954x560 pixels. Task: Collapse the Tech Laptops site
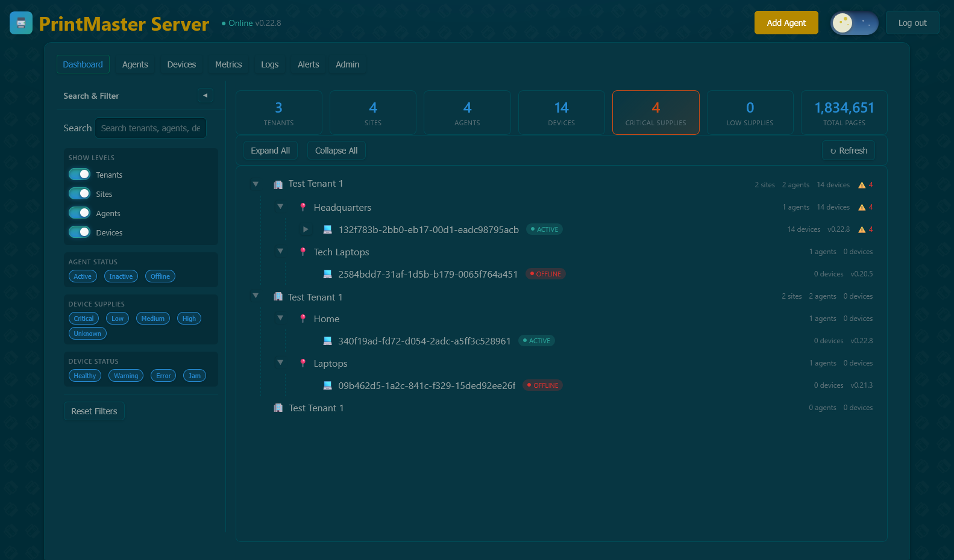(280, 251)
